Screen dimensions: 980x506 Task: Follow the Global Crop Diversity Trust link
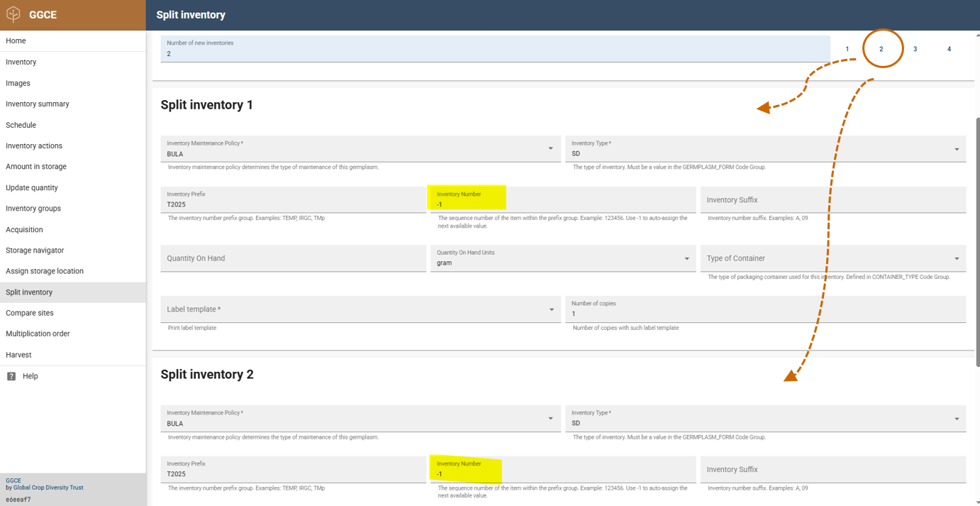point(48,488)
